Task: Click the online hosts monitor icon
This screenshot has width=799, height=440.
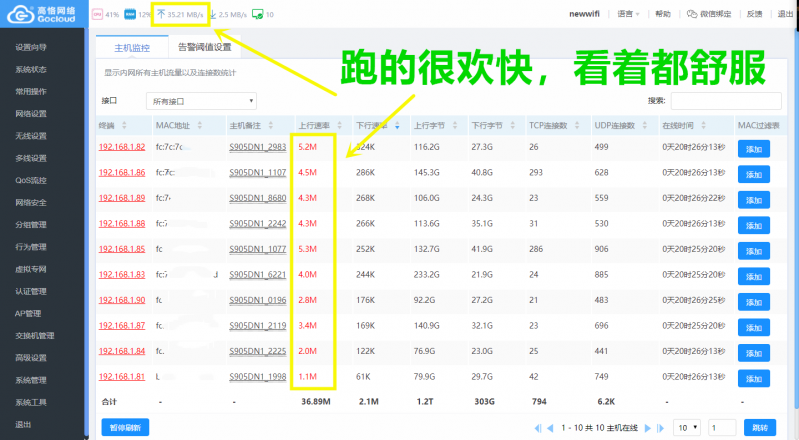Action: (x=258, y=15)
